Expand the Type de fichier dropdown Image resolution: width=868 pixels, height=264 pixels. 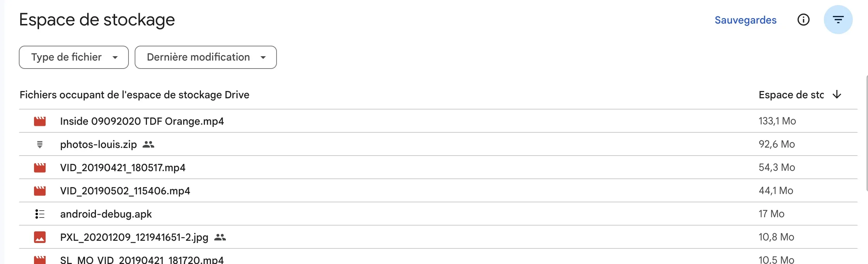(74, 57)
